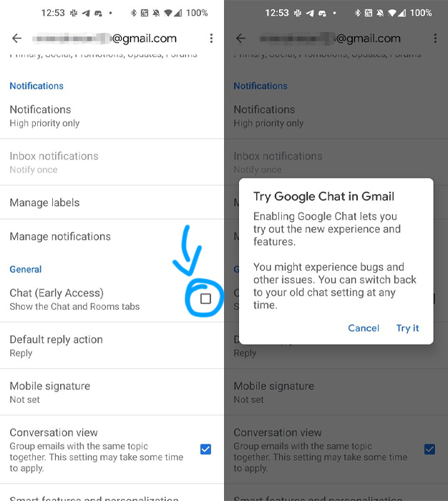Image resolution: width=448 pixels, height=501 pixels.
Task: Open the three-dot overflow menu on left screen
Action: click(211, 39)
